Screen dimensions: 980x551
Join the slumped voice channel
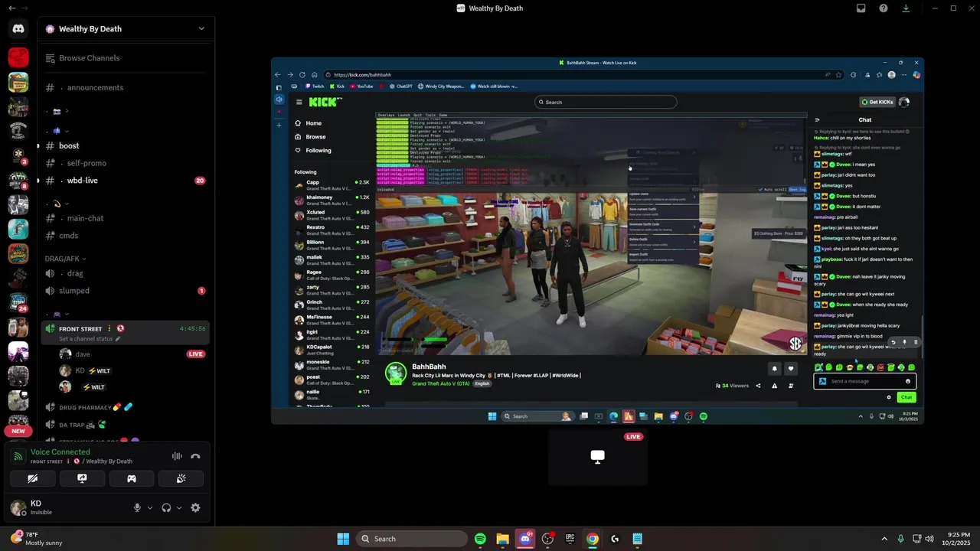(x=127, y=291)
